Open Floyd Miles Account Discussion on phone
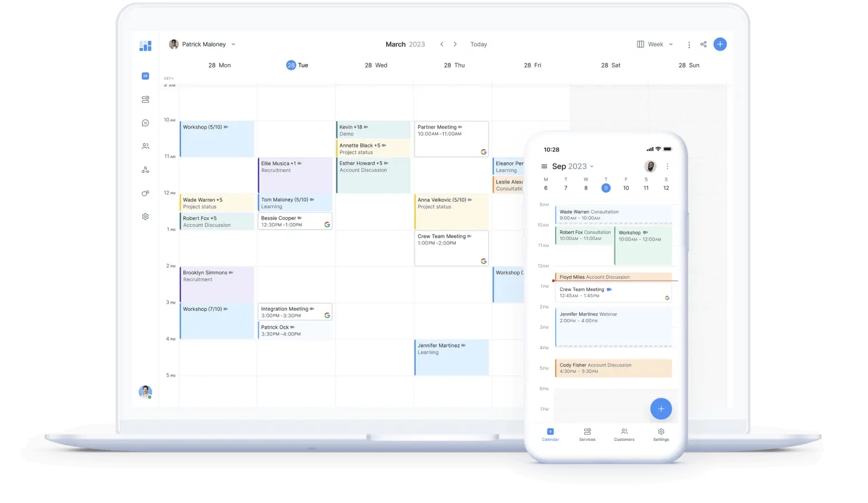 coord(613,277)
